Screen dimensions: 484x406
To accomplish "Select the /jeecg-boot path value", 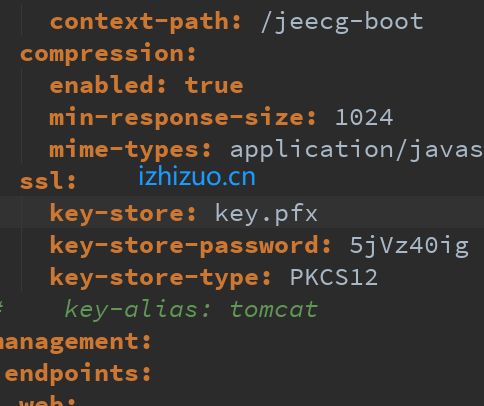I will (x=342, y=22).
